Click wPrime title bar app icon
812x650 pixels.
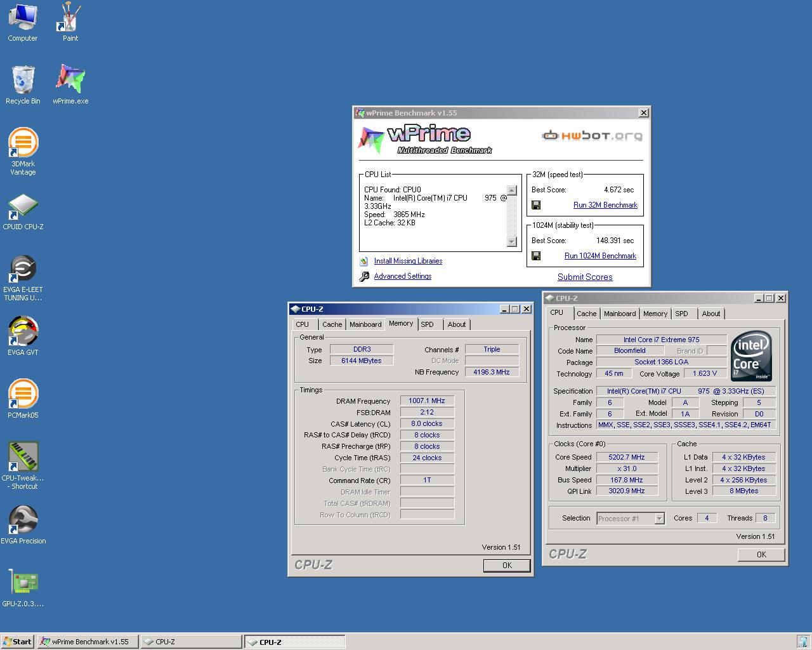(x=360, y=113)
